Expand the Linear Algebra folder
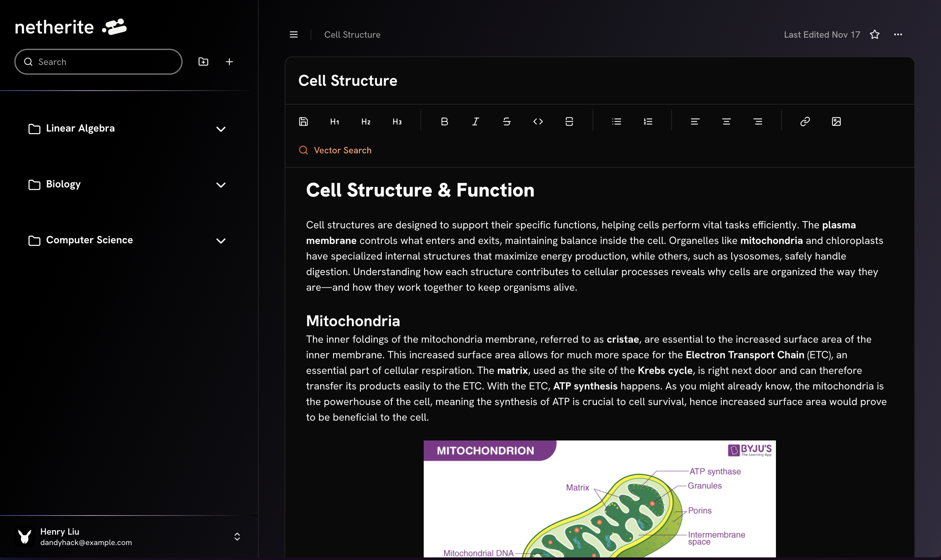Viewport: 941px width, 560px height. (221, 129)
